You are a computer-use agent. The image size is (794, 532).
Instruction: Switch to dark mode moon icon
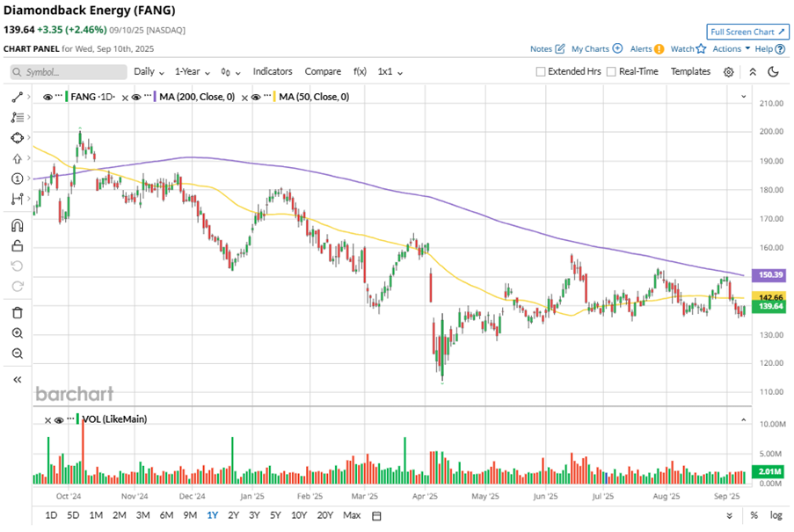(773, 72)
